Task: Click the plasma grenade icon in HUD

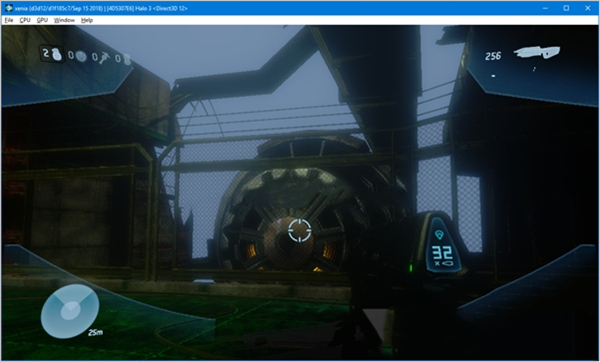Action: tap(81, 56)
